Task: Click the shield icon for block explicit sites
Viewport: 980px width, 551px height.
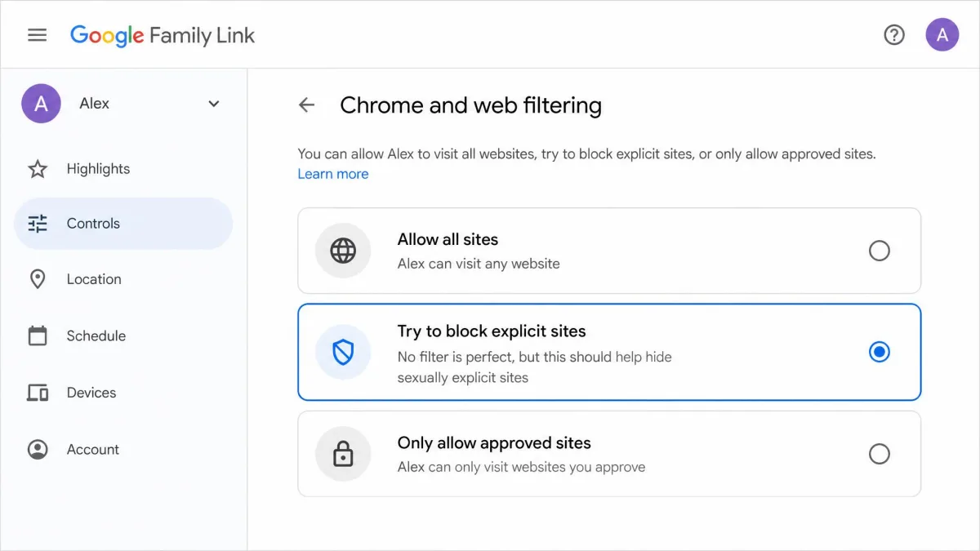Action: click(343, 352)
